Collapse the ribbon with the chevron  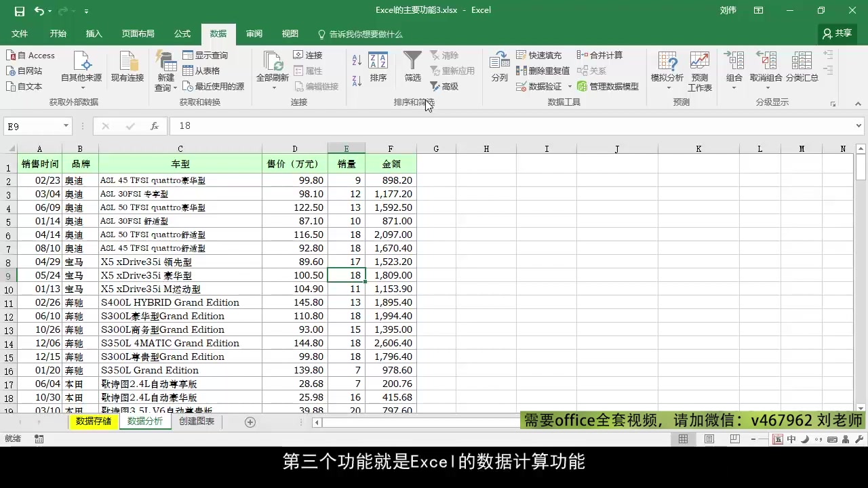pyautogui.click(x=858, y=104)
